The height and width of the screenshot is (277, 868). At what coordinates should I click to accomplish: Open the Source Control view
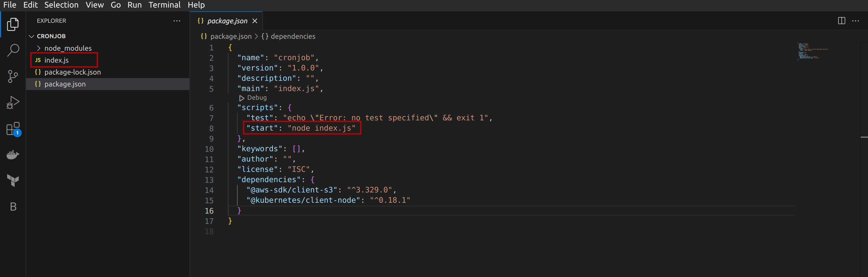[13, 76]
